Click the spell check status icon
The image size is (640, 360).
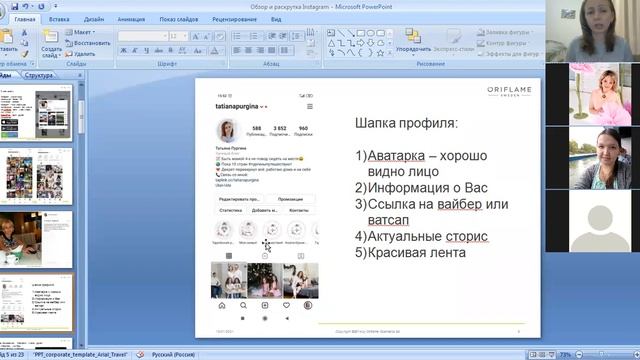pos(140,355)
